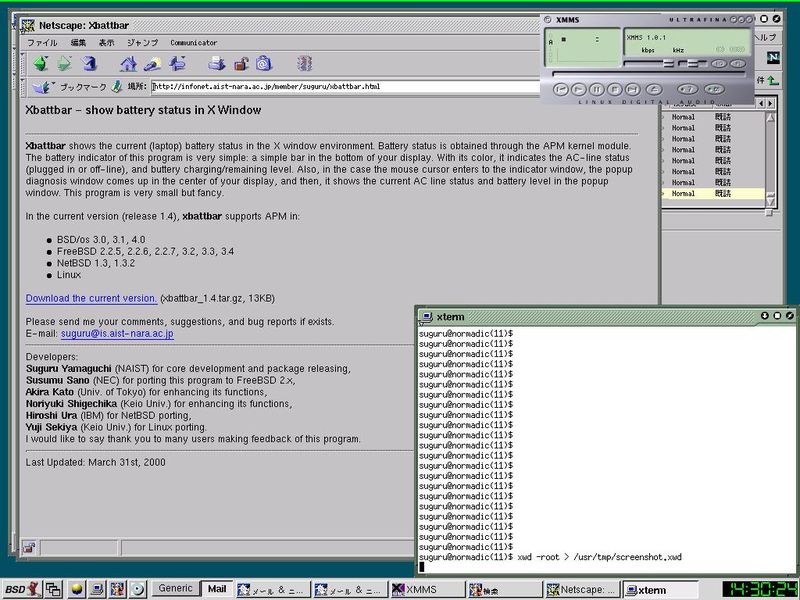800x600 pixels.
Task: Toggle XMMS equalizer window button
Action: pyautogui.click(x=719, y=64)
